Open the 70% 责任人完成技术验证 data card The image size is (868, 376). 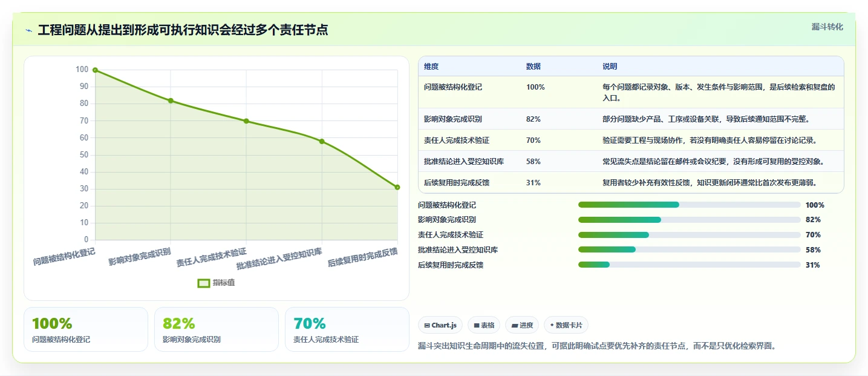click(x=347, y=329)
